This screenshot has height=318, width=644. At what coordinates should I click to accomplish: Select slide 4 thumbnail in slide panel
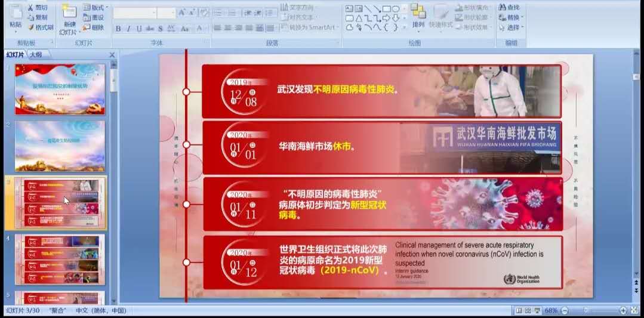coord(60,260)
